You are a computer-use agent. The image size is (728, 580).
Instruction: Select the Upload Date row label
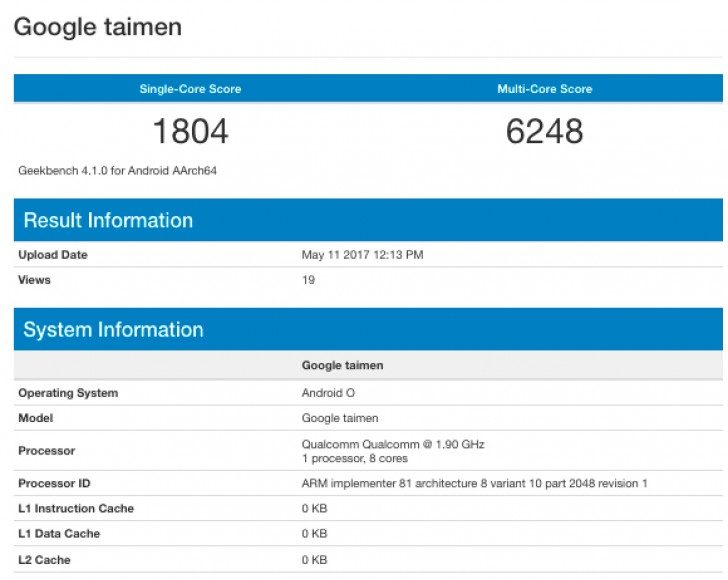pyautogui.click(x=53, y=255)
